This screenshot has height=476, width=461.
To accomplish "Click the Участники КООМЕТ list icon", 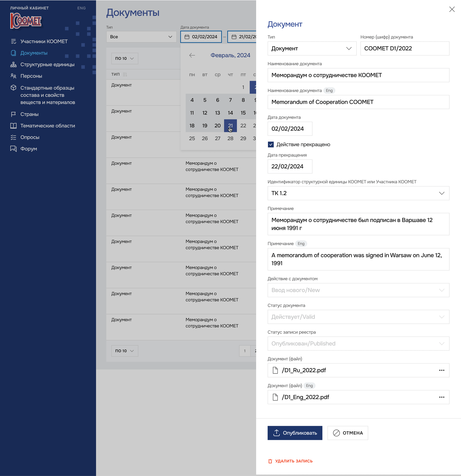I will 13,42.
